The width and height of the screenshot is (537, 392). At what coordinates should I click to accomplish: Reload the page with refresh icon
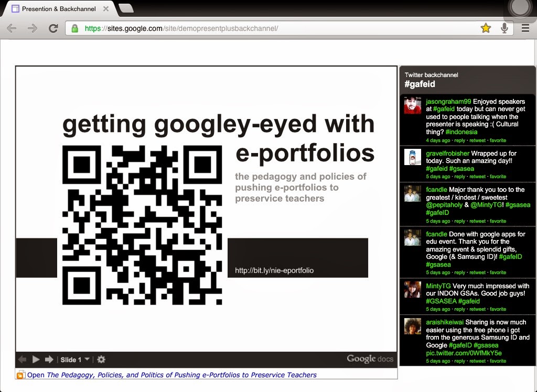(53, 28)
